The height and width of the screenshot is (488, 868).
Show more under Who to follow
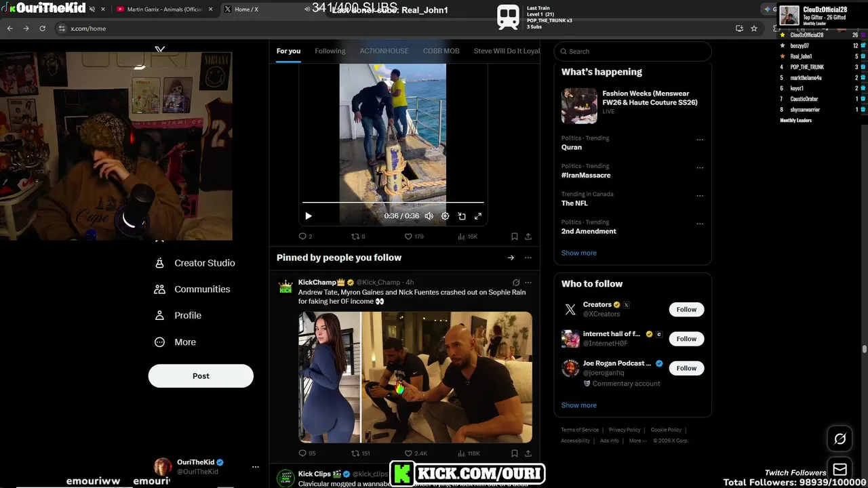pos(578,405)
